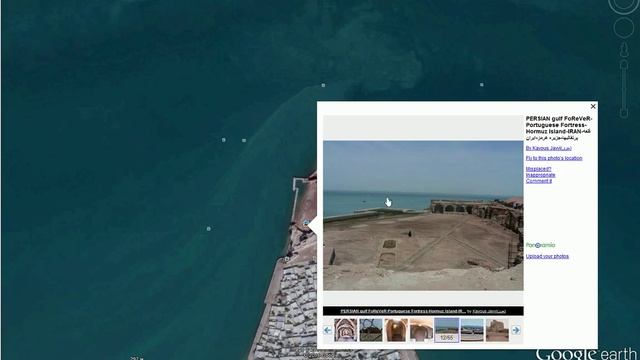
Task: Click 'Fly to this photo's location'
Action: (x=554, y=158)
